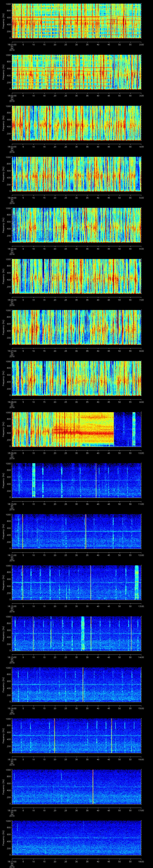153x868 pixels.
Task: Select the spectrogram panel starting at 18:06:00
Action: [77, 276]
